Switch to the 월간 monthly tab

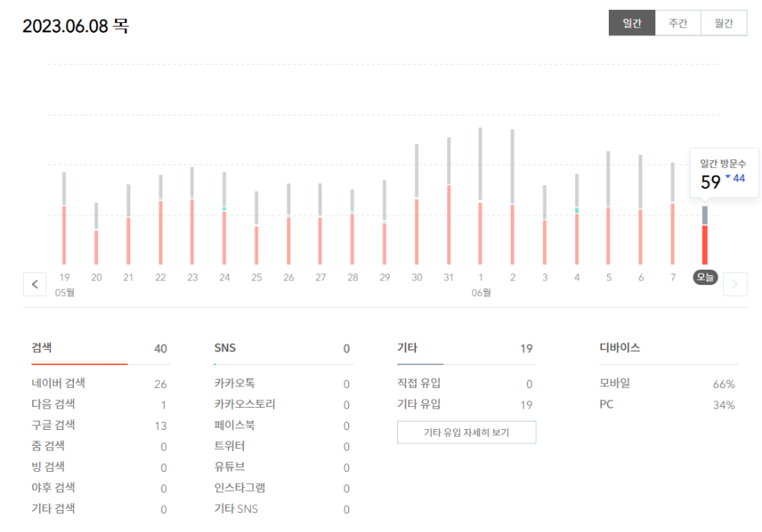(x=724, y=23)
